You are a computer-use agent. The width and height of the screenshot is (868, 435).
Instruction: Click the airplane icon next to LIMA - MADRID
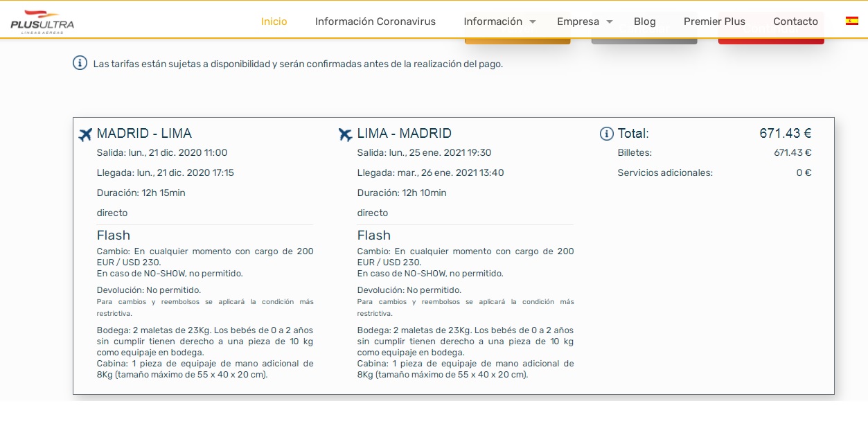(x=346, y=134)
